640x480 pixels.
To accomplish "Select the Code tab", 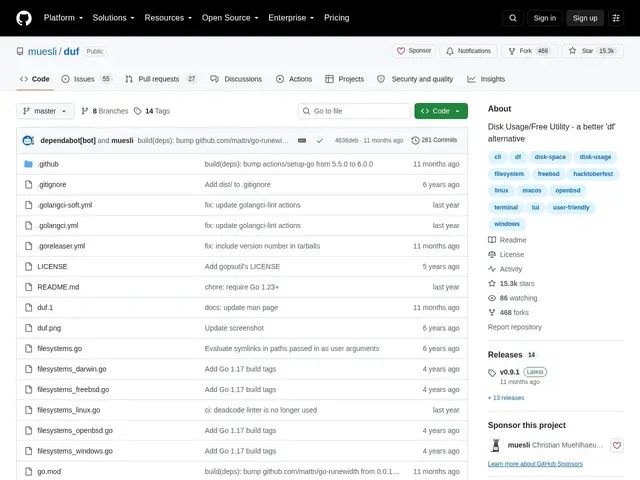I will point(35,79).
